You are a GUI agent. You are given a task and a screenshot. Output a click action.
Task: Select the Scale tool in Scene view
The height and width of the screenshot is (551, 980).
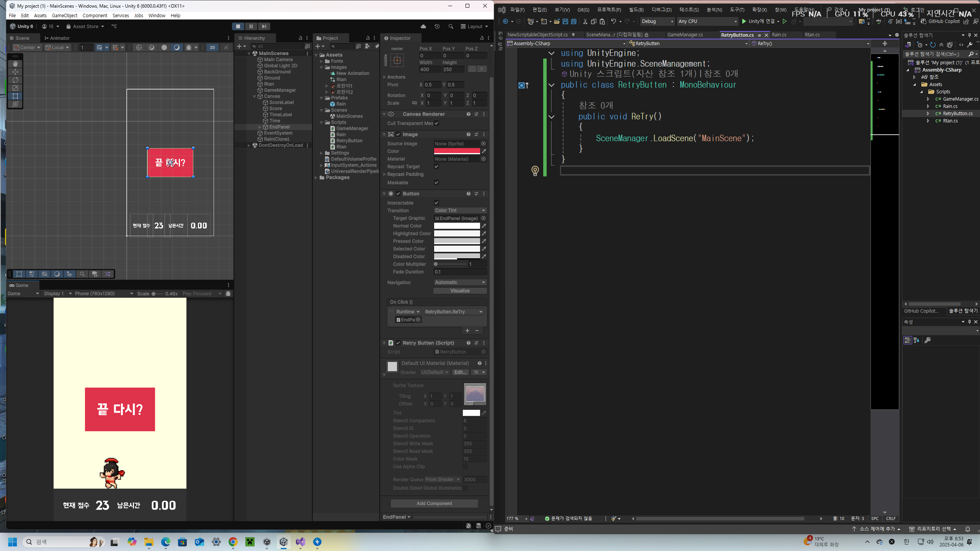click(x=15, y=88)
